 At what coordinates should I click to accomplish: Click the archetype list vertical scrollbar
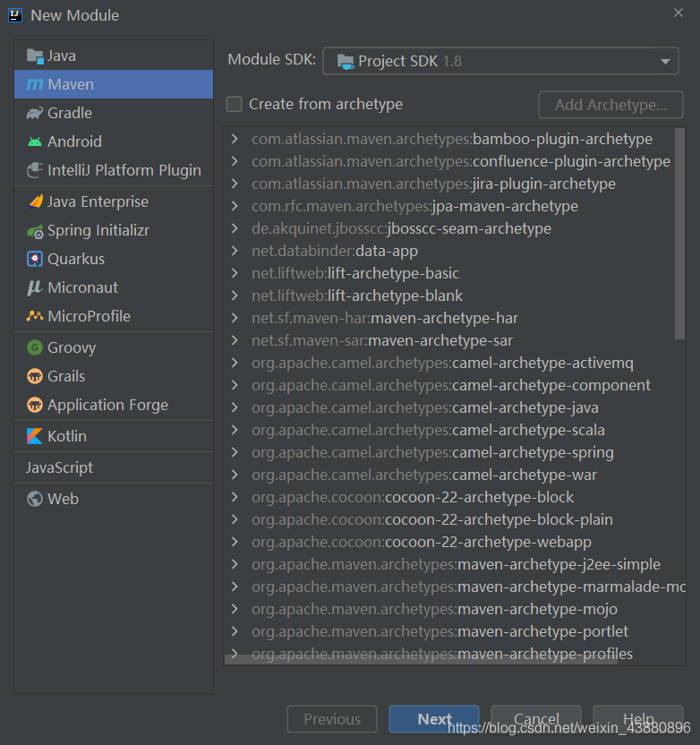click(x=679, y=234)
